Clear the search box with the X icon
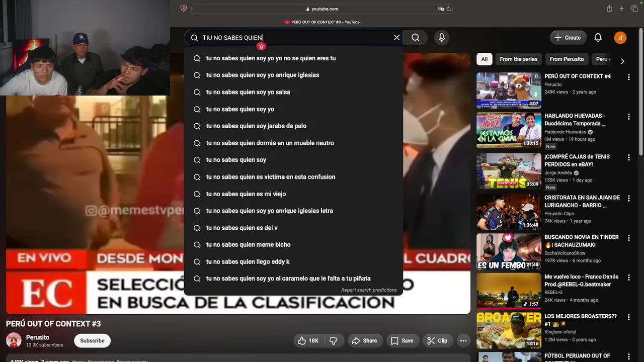 tap(396, 38)
